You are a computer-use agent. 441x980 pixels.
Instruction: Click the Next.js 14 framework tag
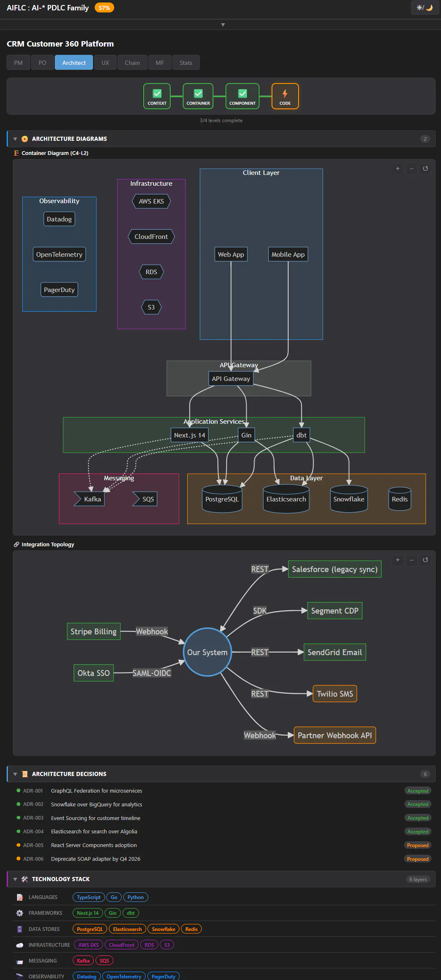(88, 913)
